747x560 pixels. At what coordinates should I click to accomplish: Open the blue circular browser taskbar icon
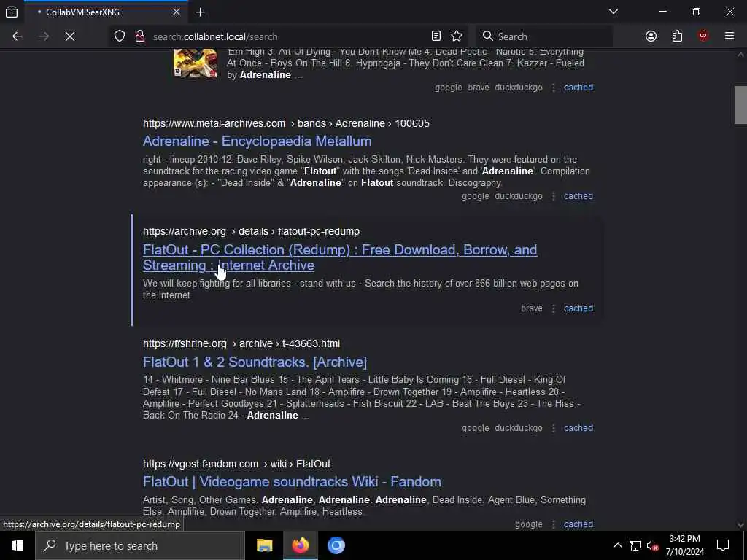click(336, 545)
